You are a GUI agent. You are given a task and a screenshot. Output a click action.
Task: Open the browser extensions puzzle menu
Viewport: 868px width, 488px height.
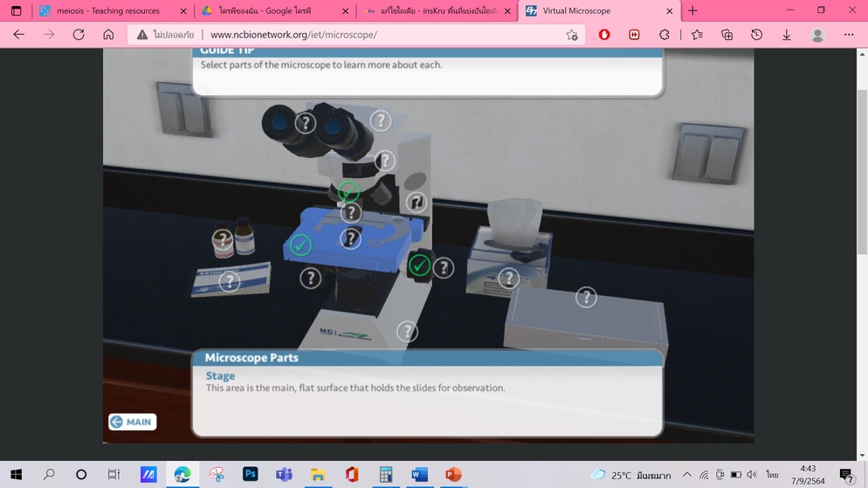[x=665, y=34]
